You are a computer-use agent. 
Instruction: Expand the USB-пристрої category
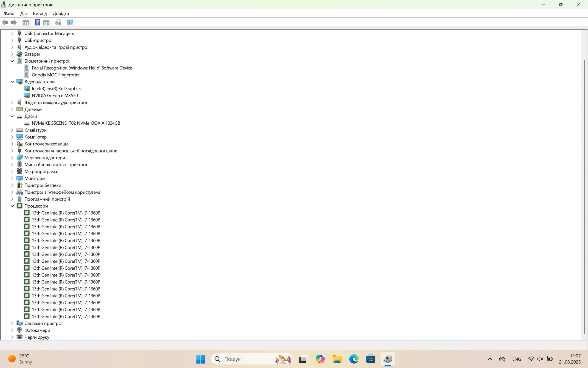tap(12, 40)
